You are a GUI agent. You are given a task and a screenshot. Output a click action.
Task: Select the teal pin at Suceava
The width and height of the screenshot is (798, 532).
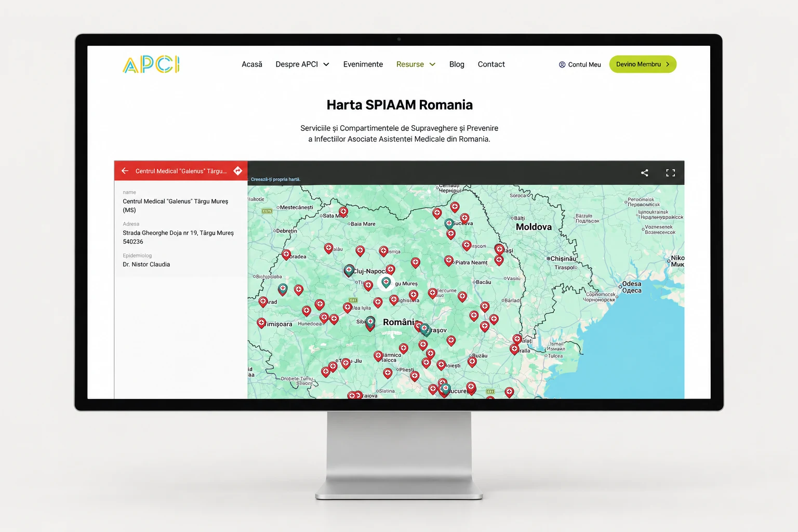[449, 224]
